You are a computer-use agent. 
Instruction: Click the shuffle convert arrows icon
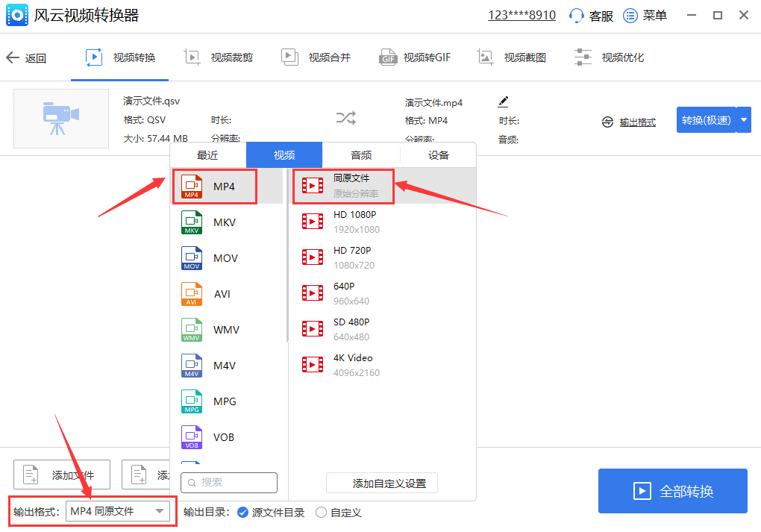click(346, 117)
